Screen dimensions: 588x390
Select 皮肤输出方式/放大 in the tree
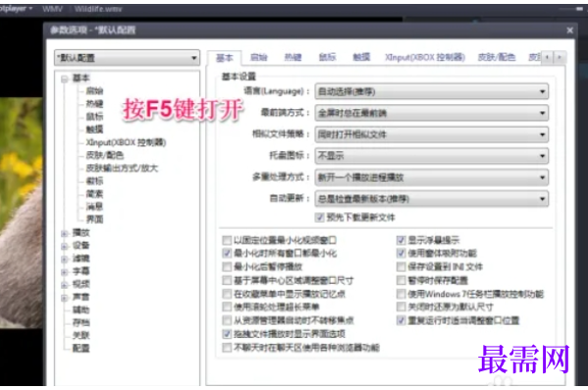click(122, 168)
